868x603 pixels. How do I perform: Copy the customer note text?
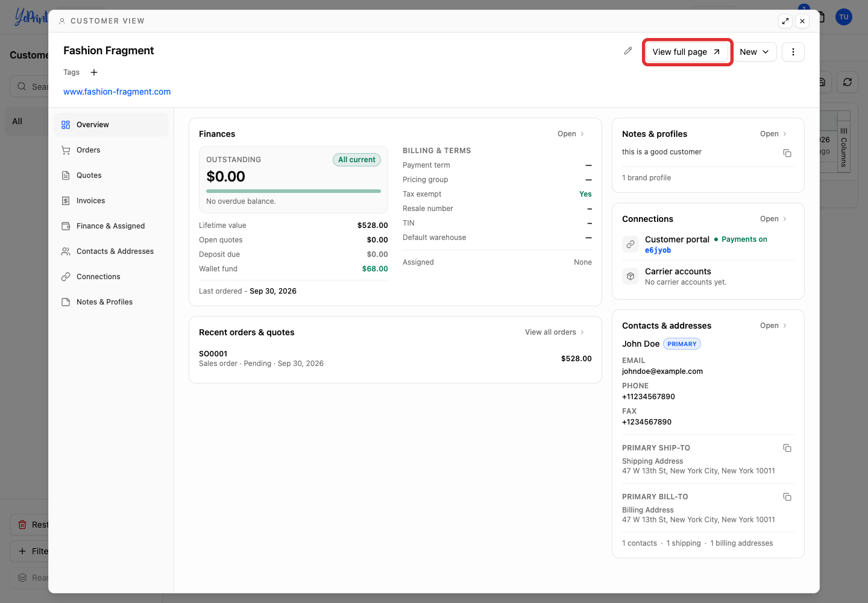point(787,153)
